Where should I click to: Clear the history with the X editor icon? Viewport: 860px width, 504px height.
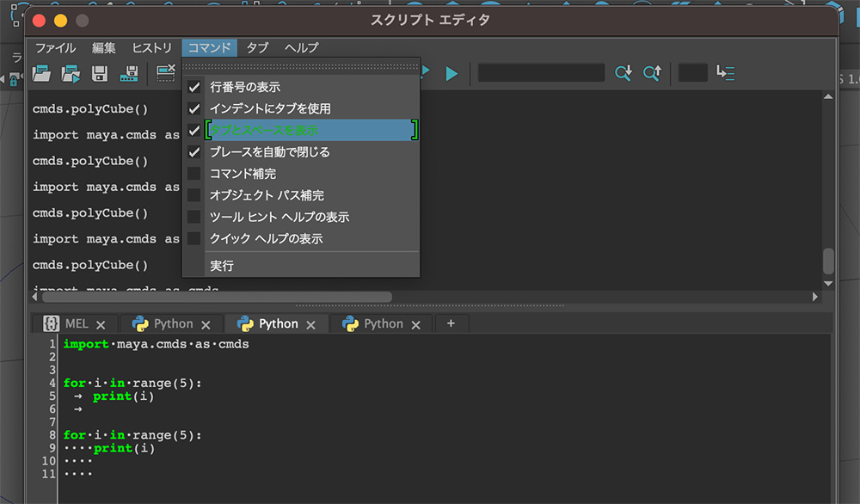click(x=166, y=73)
